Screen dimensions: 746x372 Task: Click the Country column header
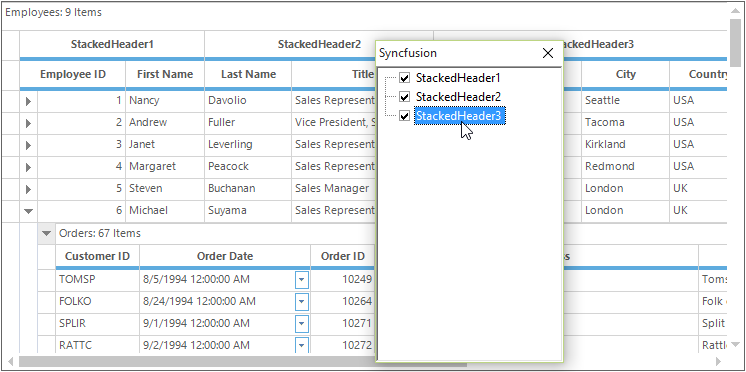point(698,74)
